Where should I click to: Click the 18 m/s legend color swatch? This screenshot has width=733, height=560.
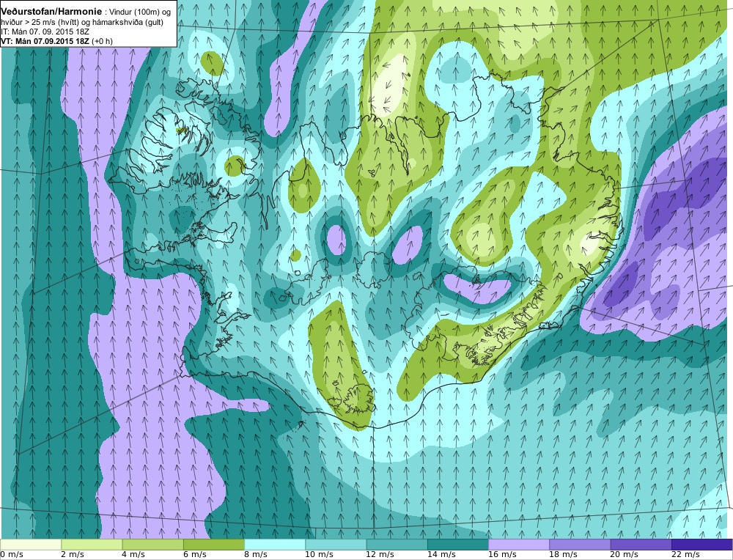[x=580, y=545]
